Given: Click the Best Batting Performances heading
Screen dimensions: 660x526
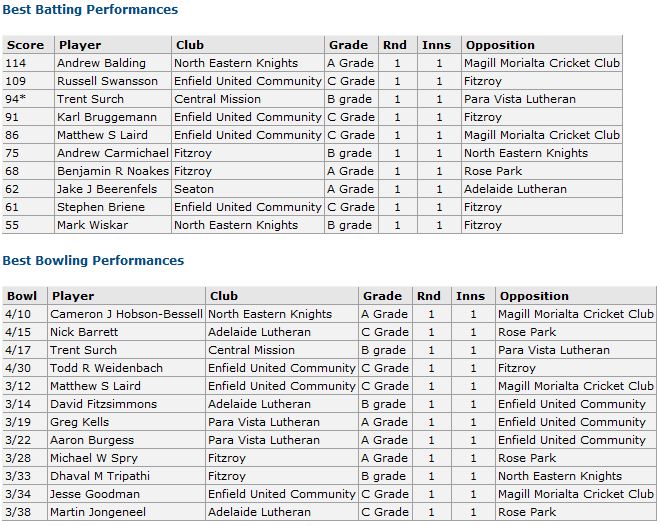Looking at the screenshot, I should click(90, 10).
